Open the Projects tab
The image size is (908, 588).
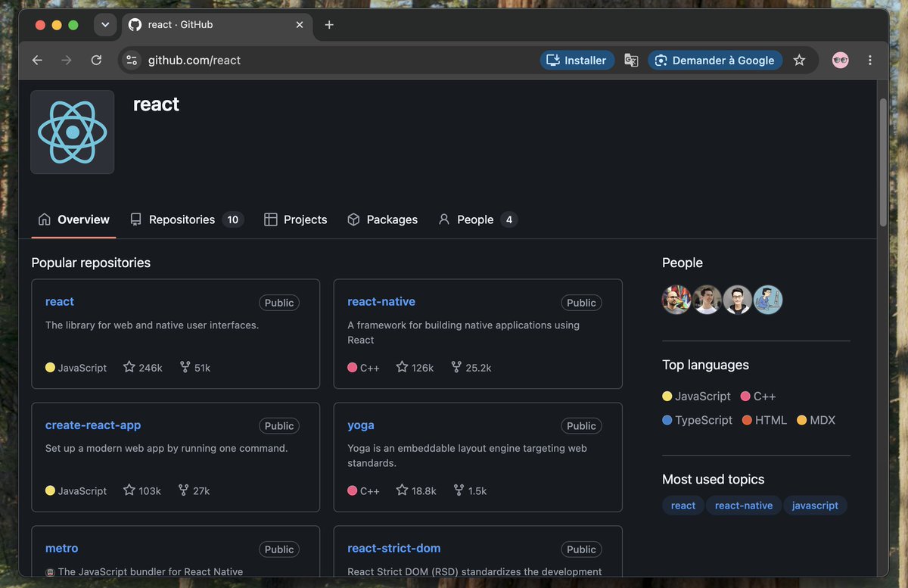click(x=295, y=219)
